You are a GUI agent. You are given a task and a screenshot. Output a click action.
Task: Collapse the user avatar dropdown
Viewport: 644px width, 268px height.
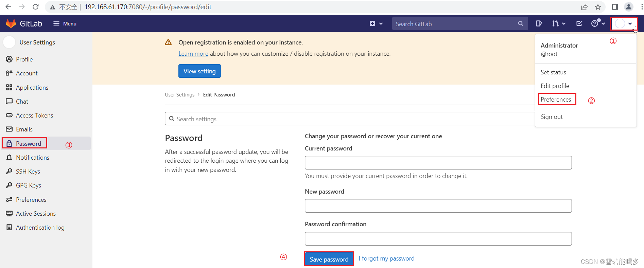(x=623, y=24)
